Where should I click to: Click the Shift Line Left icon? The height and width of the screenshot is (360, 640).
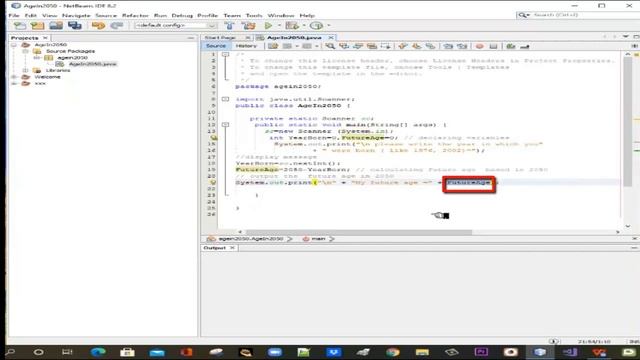pos(448,46)
